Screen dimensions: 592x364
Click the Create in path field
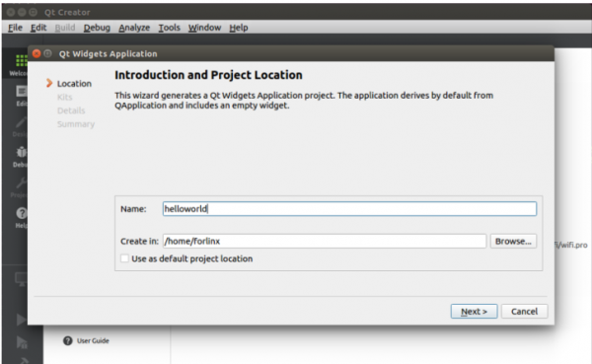coord(325,242)
